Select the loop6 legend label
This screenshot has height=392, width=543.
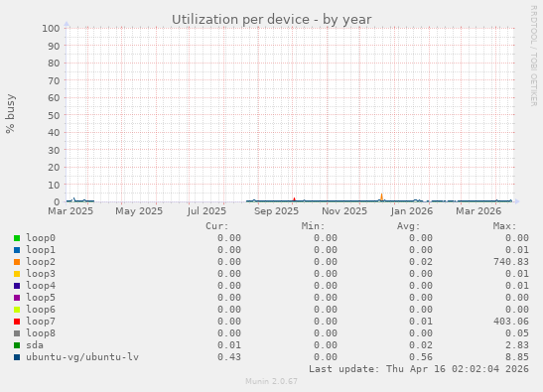tap(41, 310)
